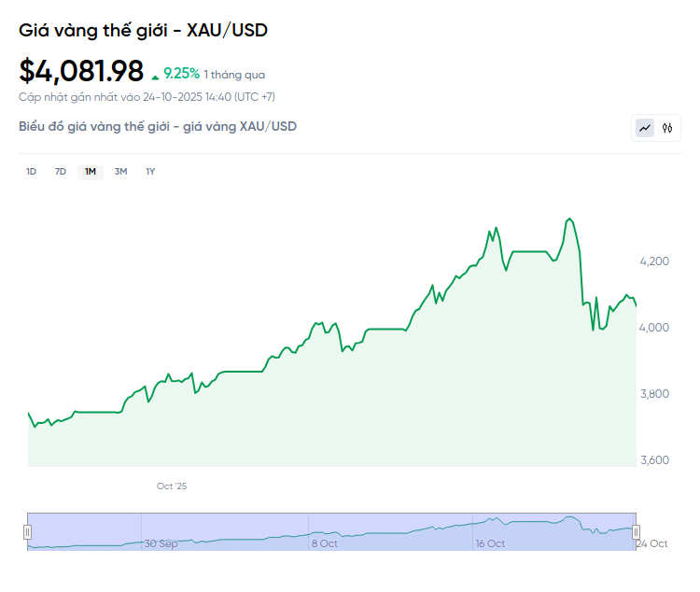
Task: Select the 1Y time range
Action: point(150,171)
